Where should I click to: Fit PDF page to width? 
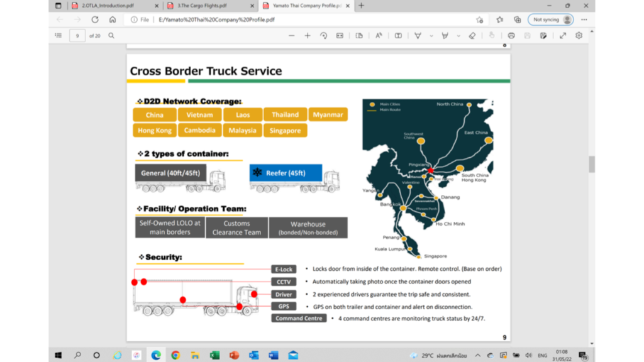(340, 36)
